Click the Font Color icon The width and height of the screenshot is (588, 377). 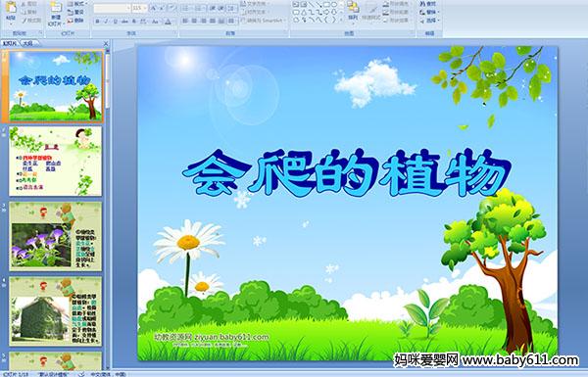(x=169, y=22)
